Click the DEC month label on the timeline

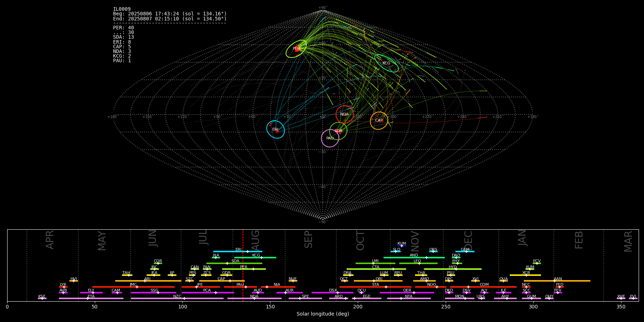tap(468, 240)
